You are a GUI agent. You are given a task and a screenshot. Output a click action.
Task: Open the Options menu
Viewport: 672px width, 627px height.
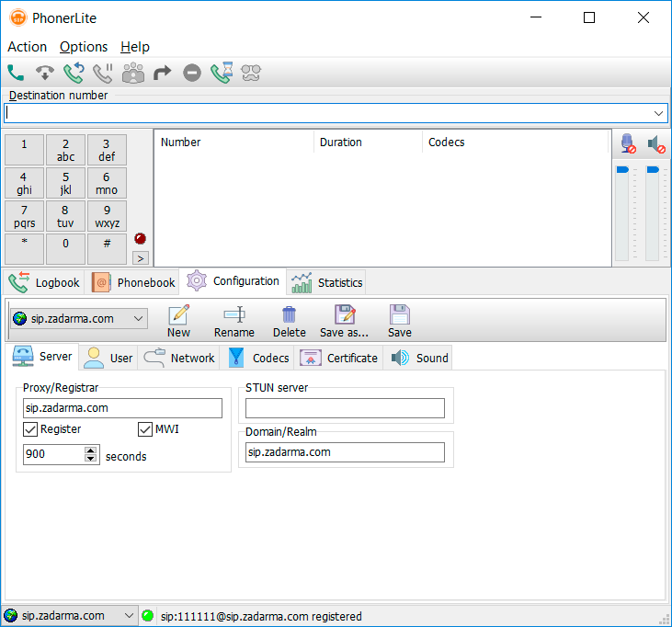pyautogui.click(x=84, y=47)
